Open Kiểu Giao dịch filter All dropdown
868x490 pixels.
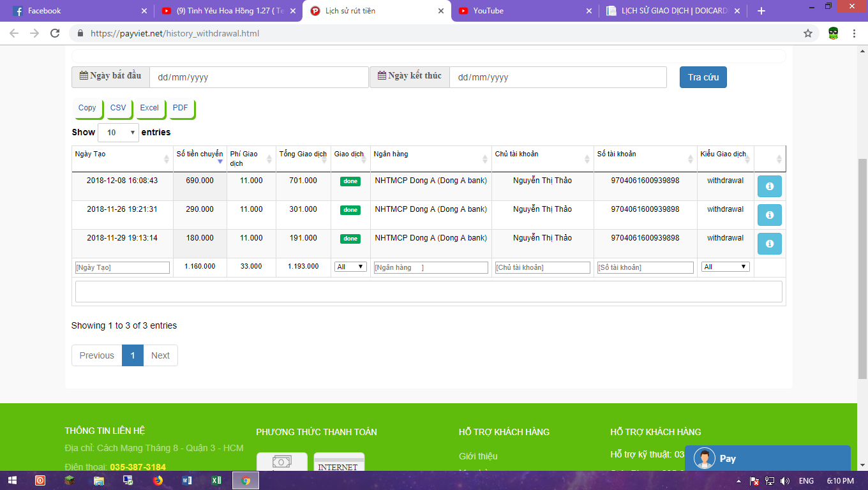pyautogui.click(x=725, y=267)
